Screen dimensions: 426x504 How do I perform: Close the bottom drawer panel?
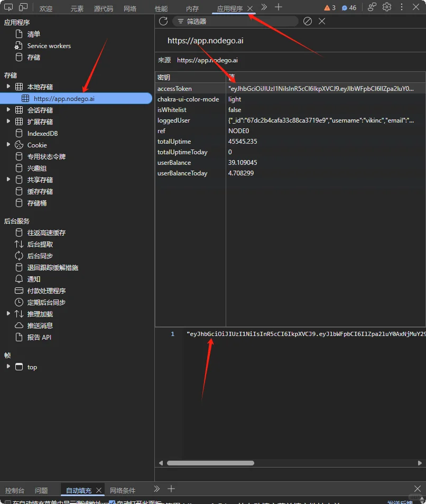(418, 489)
